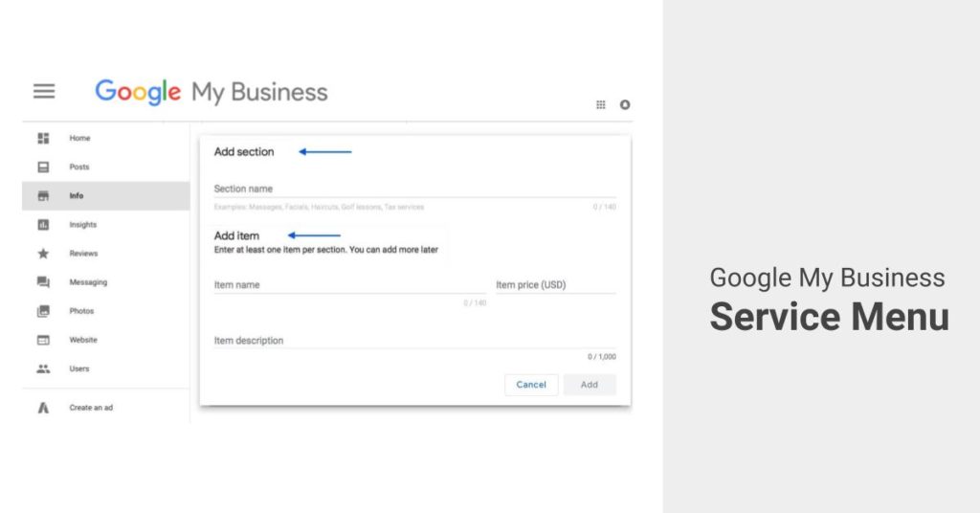Click into the Item name field
The image size is (980, 513).
pos(350,285)
